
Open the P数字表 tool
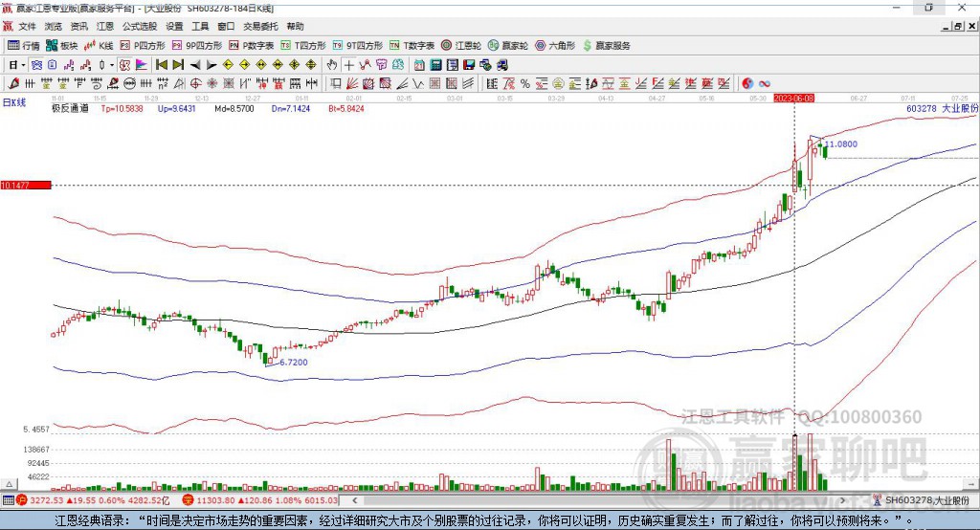coord(252,46)
